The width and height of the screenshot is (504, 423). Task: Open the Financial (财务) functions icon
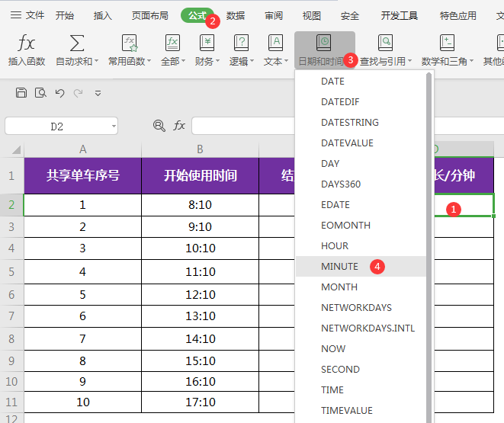(x=207, y=43)
